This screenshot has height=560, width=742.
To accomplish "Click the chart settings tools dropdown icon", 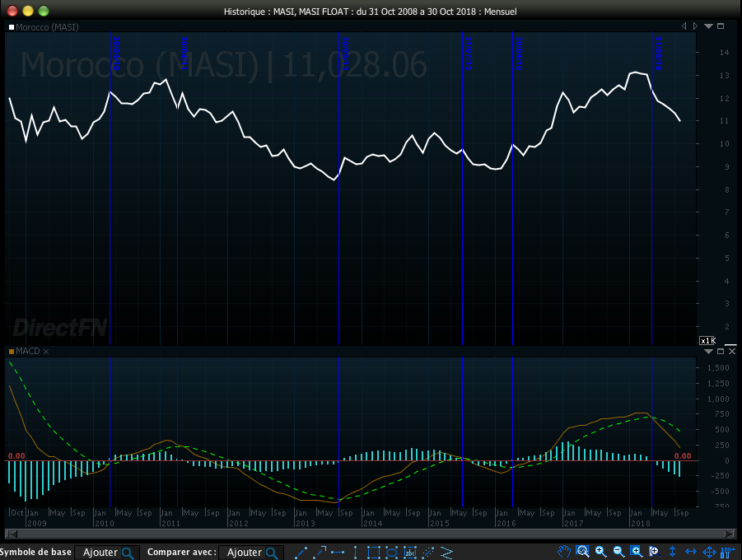I will [x=726, y=552].
